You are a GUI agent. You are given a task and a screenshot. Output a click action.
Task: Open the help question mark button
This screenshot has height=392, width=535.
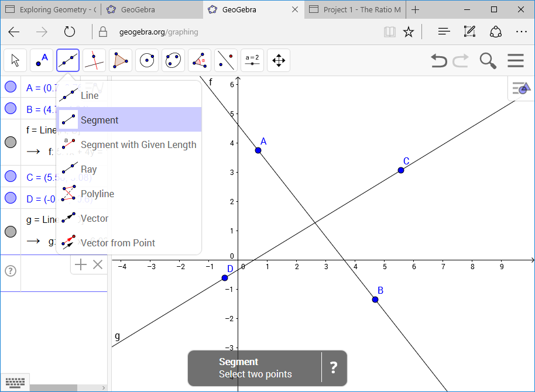click(x=333, y=368)
